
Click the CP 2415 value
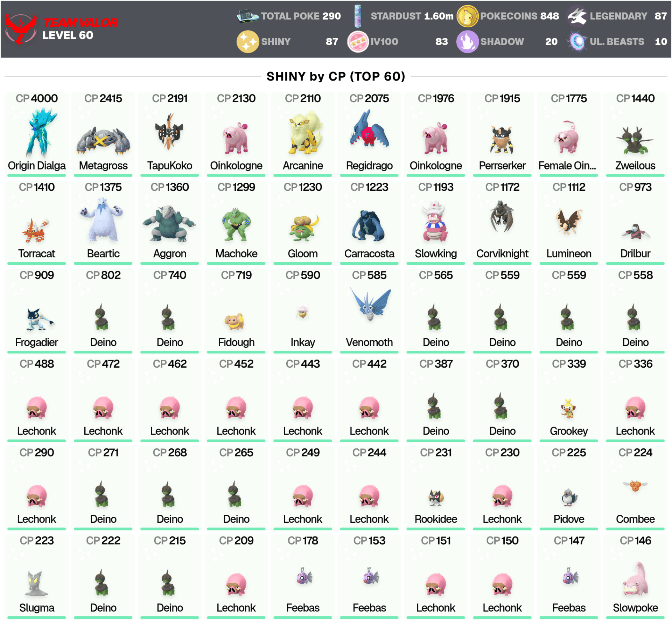[x=103, y=98]
